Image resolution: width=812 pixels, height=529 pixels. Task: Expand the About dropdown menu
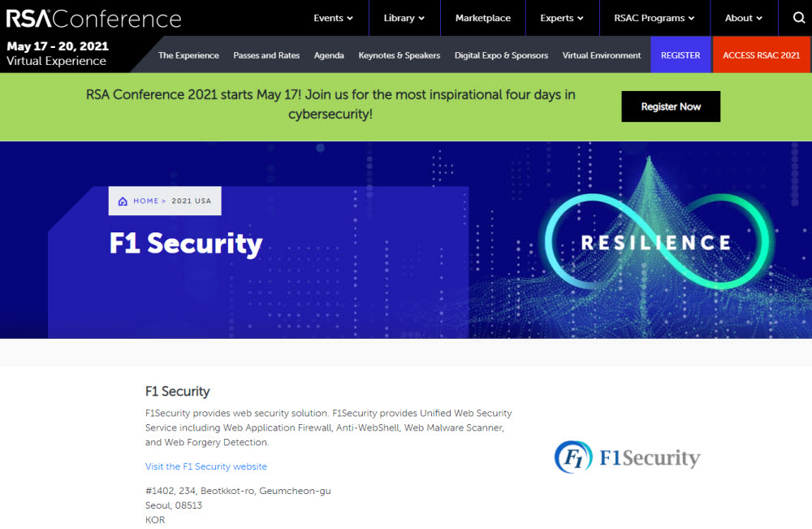(744, 18)
